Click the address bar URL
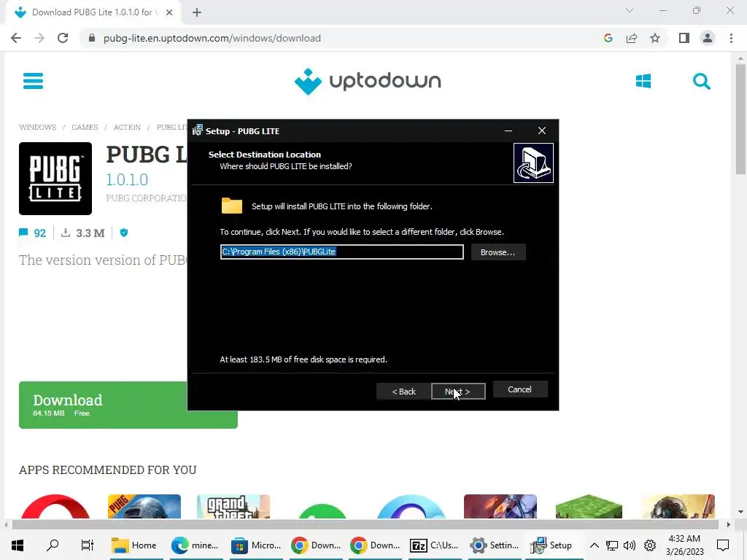747x560 pixels. 212,38
